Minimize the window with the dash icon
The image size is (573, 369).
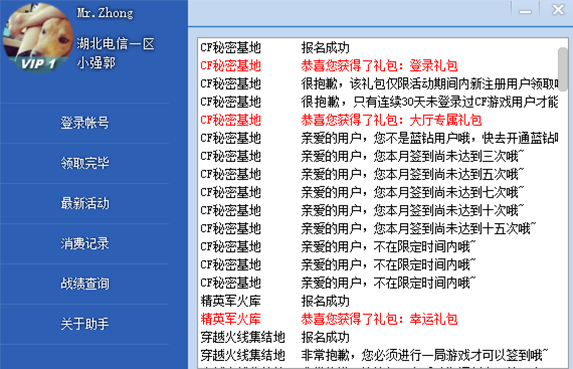coord(525,9)
